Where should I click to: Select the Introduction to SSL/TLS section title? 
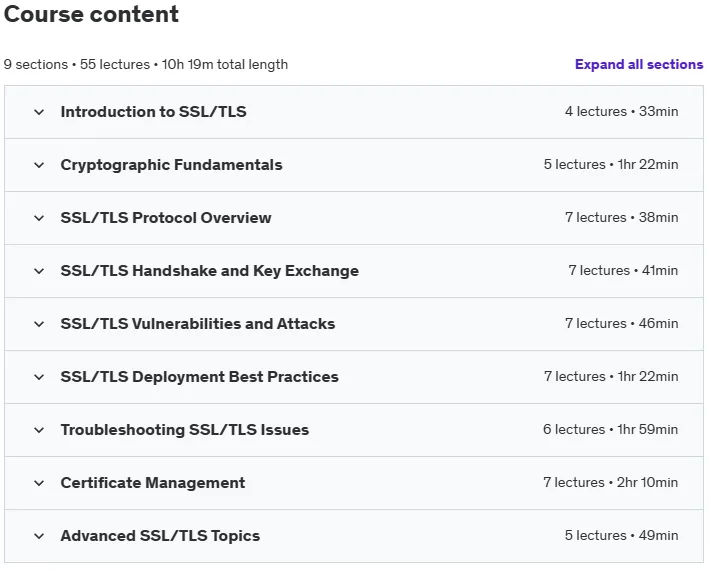pos(153,112)
